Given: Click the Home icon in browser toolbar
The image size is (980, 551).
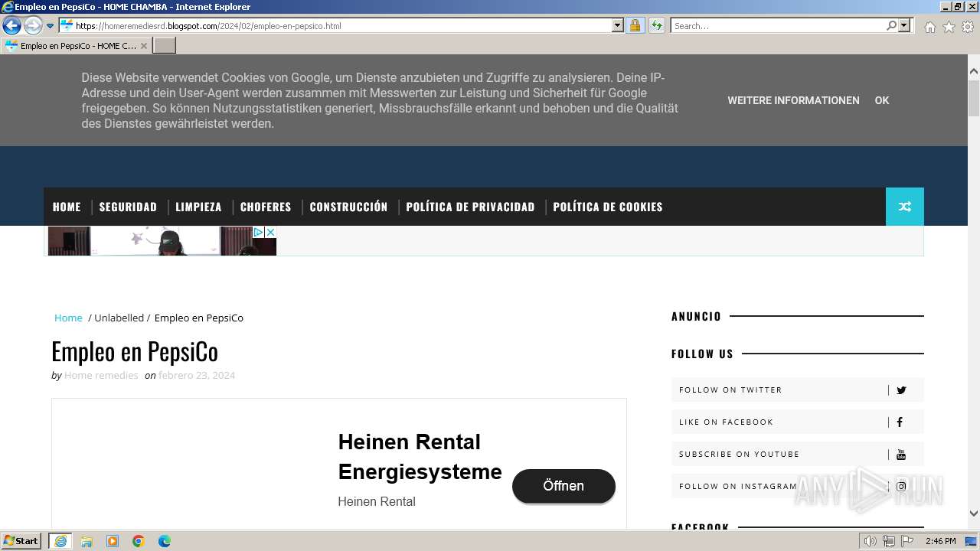Looking at the screenshot, I should 929,27.
